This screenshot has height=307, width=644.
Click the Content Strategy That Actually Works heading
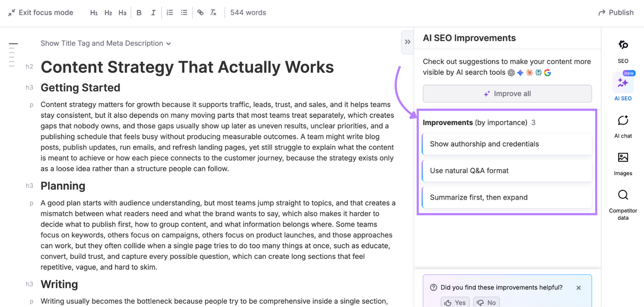pos(187,67)
